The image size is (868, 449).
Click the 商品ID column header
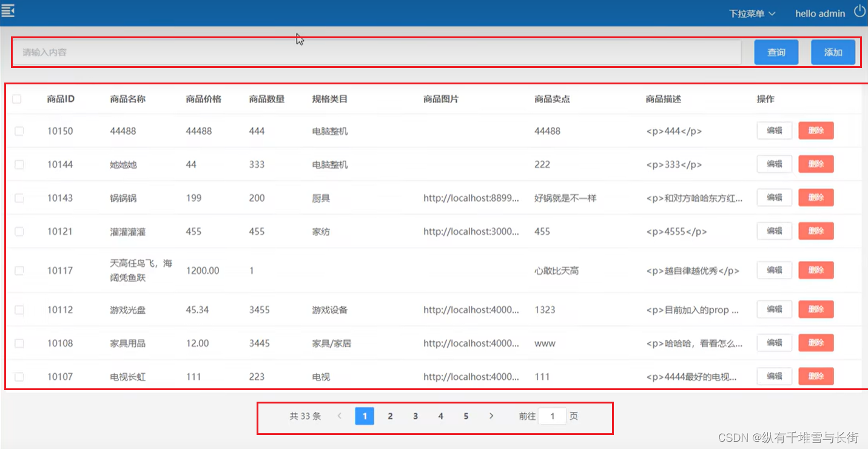61,99
